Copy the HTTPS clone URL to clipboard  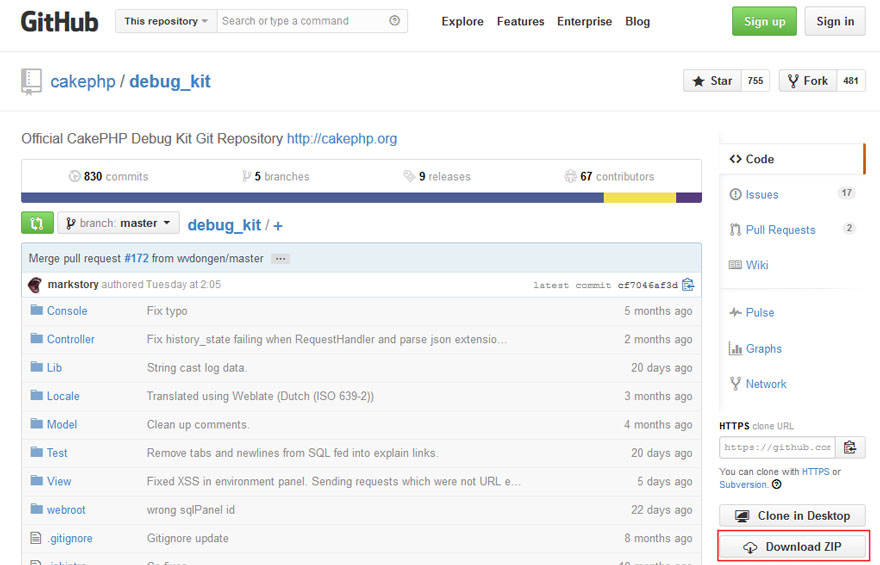coord(850,447)
